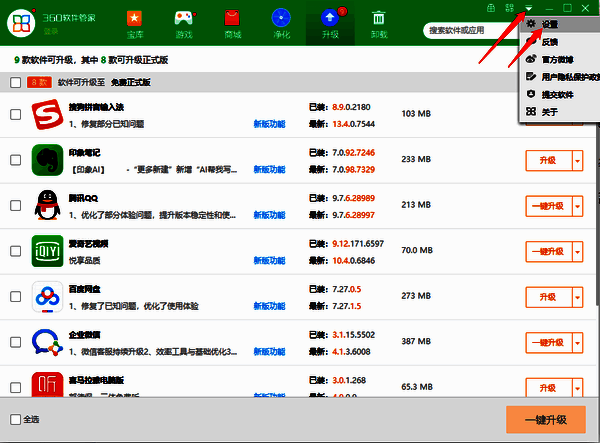
Task: Check the 企业微信 row checkbox
Action: [x=16, y=342]
